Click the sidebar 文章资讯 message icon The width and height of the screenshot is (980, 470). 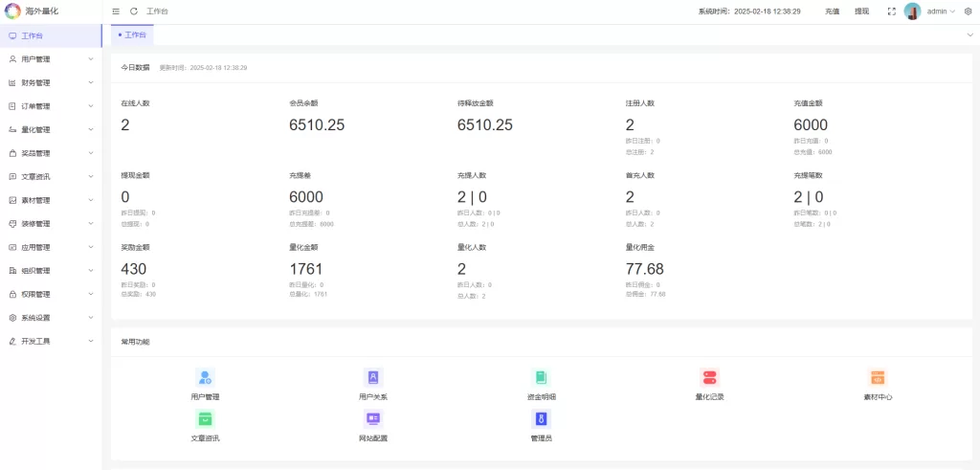(x=12, y=177)
